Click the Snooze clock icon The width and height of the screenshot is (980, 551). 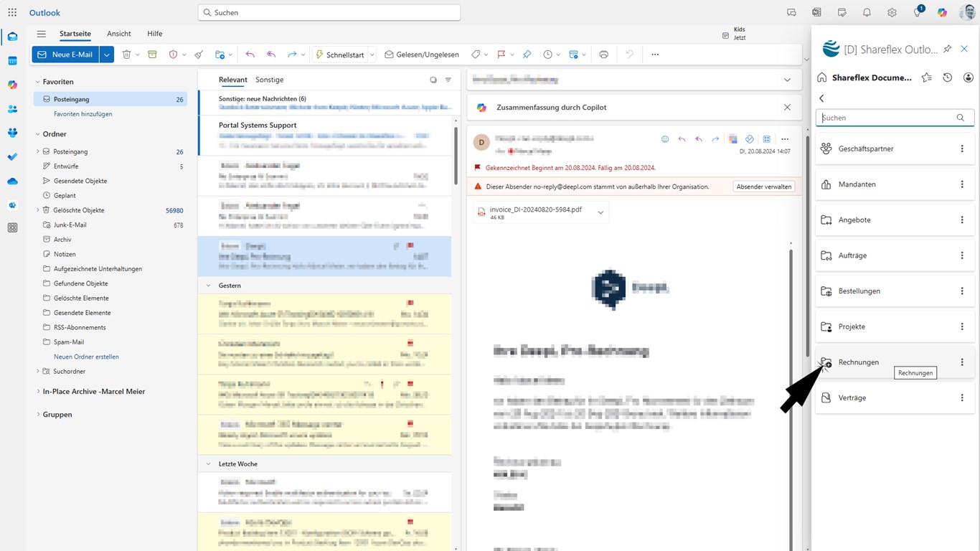548,55
